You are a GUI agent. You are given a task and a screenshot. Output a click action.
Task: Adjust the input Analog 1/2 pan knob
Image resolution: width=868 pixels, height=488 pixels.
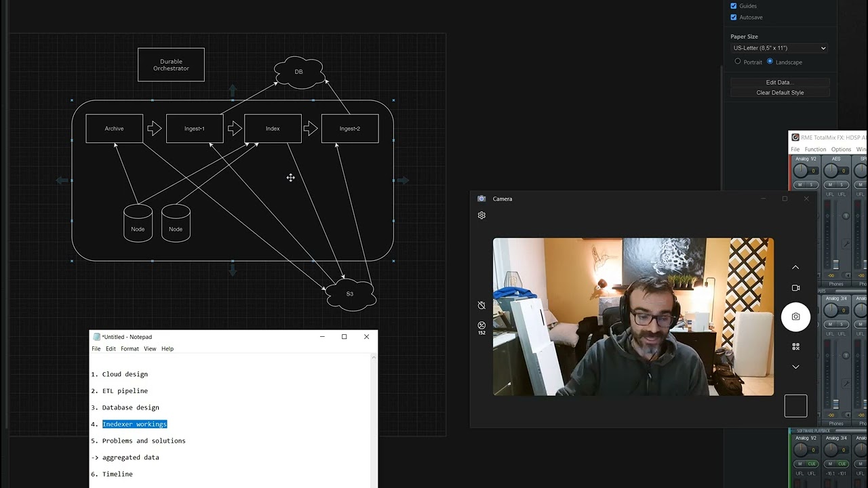(x=800, y=170)
